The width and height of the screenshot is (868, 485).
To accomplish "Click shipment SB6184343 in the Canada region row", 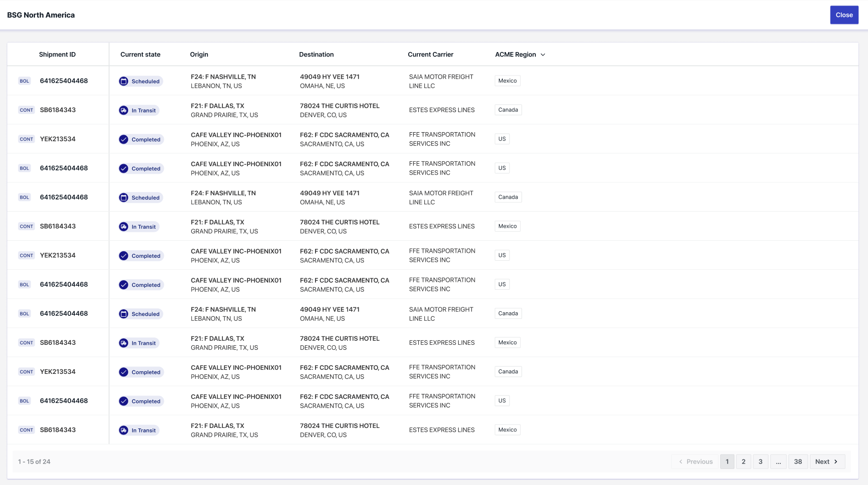I will click(58, 110).
